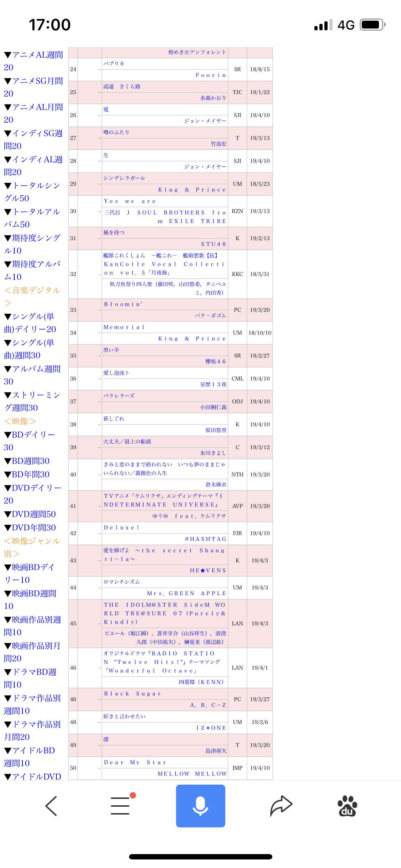Open トータルアルバム50 ranking link
This screenshot has width=401, height=868.
pos(32,218)
